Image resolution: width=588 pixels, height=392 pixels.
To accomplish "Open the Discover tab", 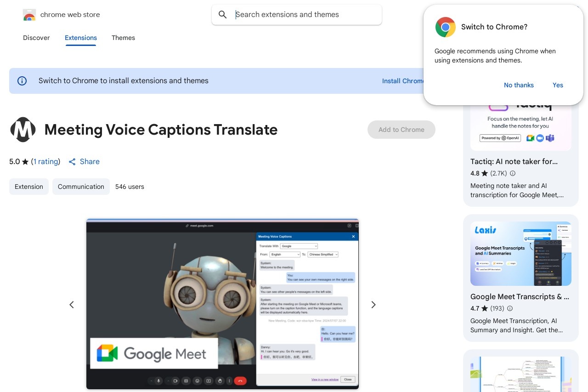I will (x=36, y=38).
